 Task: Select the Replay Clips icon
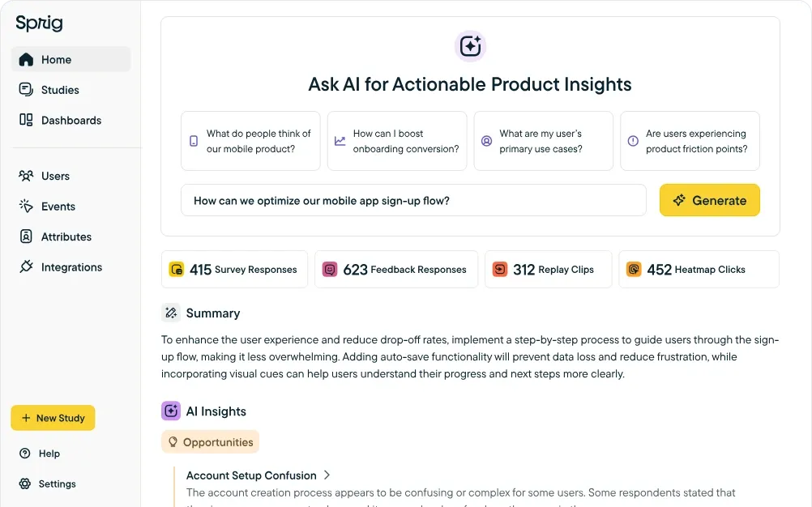pyautogui.click(x=500, y=268)
